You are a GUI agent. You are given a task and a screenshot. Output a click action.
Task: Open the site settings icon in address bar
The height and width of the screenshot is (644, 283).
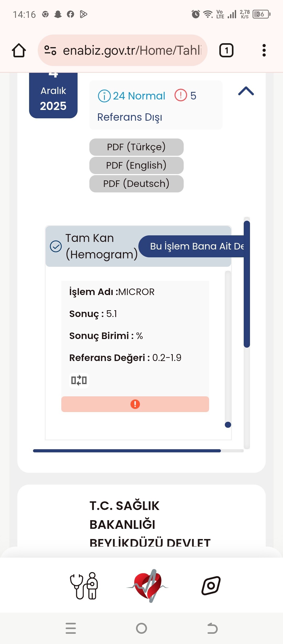[50, 50]
